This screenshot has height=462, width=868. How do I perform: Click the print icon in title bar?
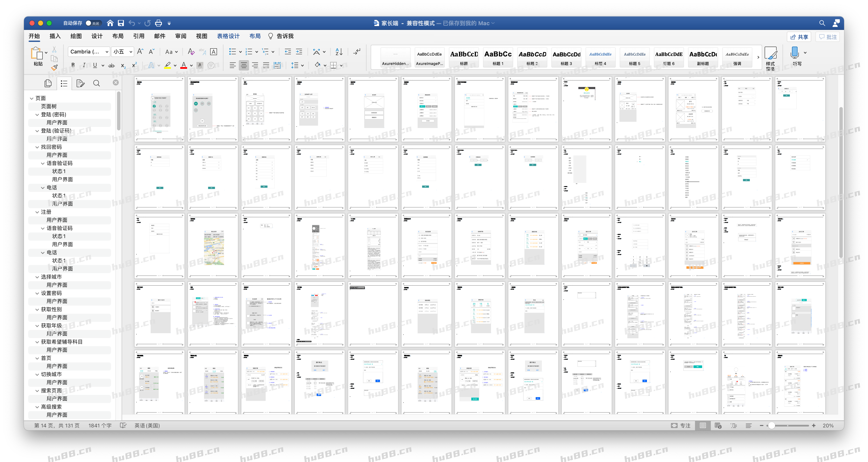click(158, 23)
